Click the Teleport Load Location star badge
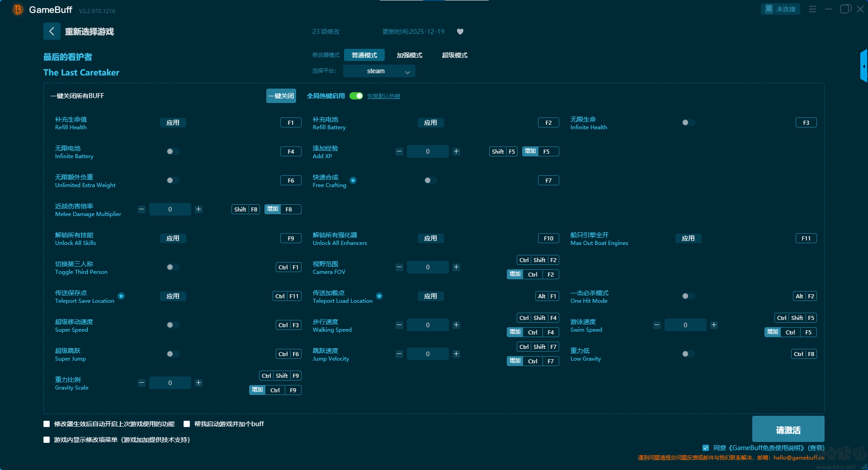Screen dimensions: 868x470 pyautogui.click(x=379, y=296)
